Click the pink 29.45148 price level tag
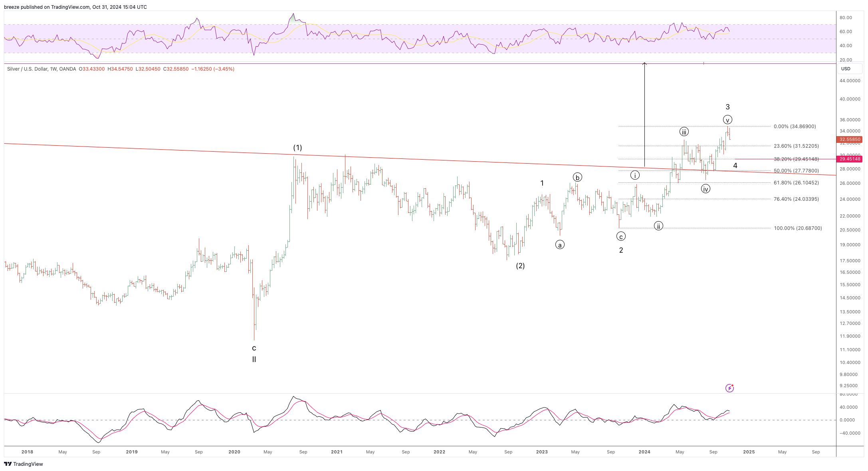Screen dimensions: 868x471 click(850, 159)
